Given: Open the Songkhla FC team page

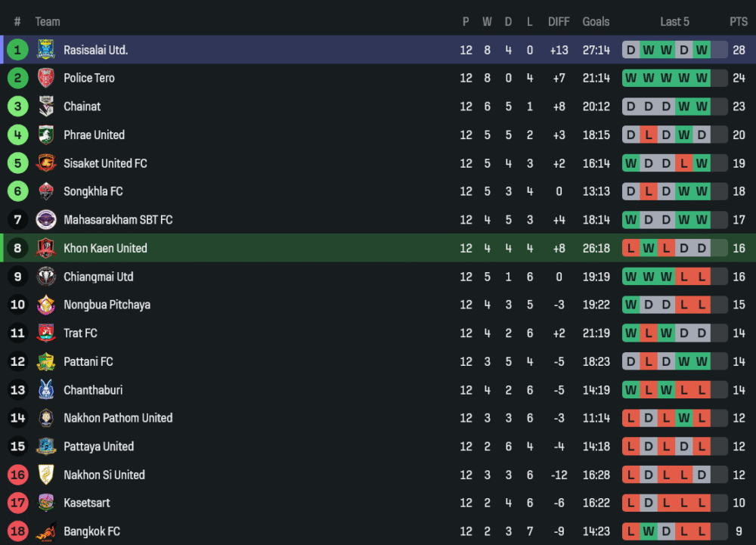Looking at the screenshot, I should (93, 191).
